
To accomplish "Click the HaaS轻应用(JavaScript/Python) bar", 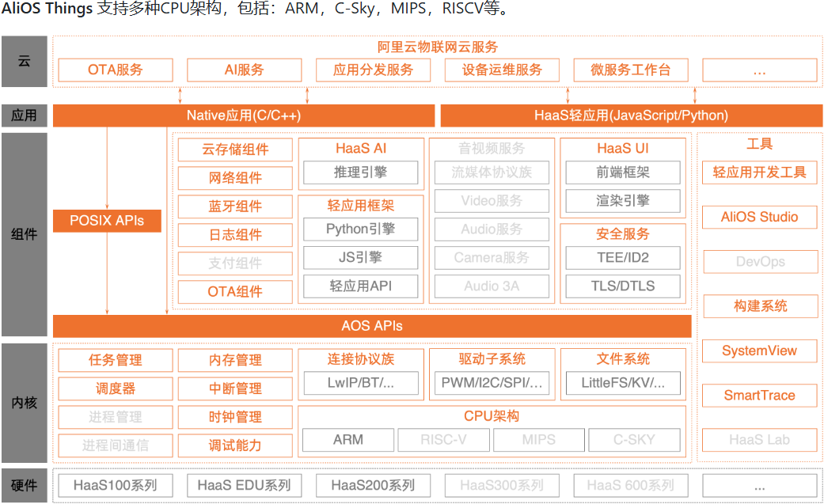I will point(631,116).
